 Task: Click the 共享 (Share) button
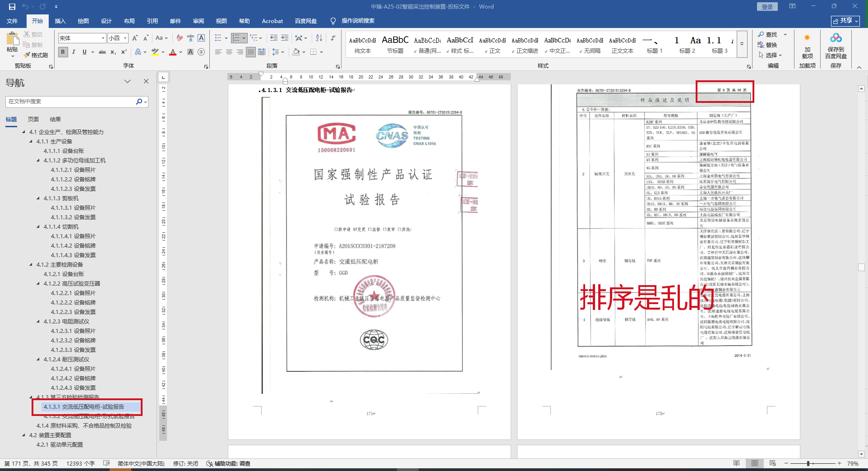pyautogui.click(x=845, y=21)
